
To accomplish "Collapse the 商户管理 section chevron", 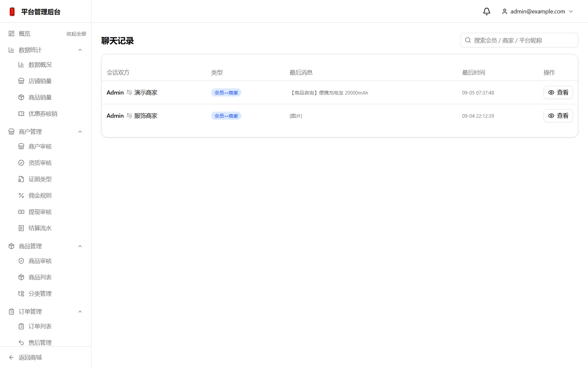I will [x=80, y=131].
